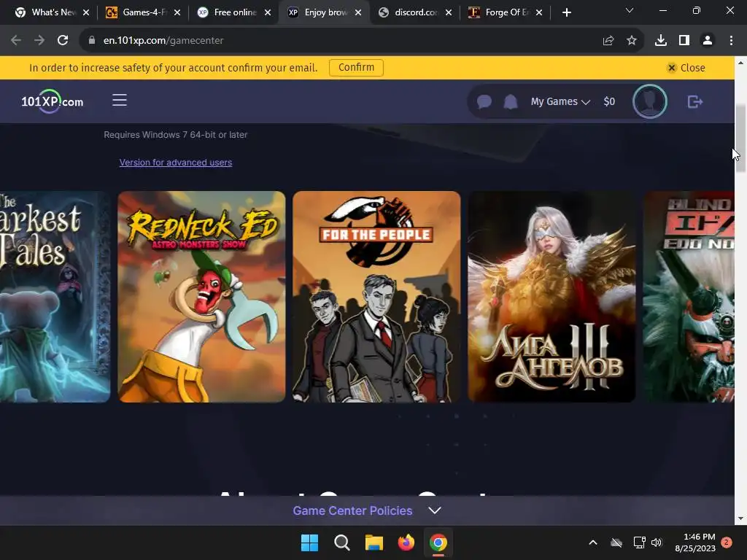Screen dimensions: 747x560
Task: Expand Game Center Policies section
Action: click(x=367, y=510)
